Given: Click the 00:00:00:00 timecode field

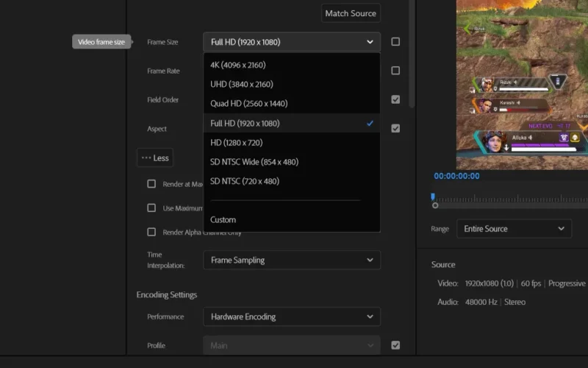Looking at the screenshot, I should (x=456, y=176).
